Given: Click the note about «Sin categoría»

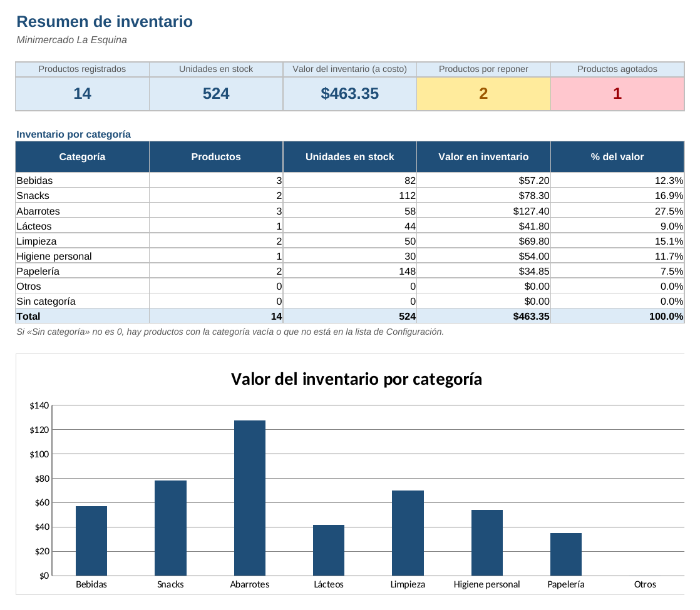Looking at the screenshot, I should pos(230,332).
